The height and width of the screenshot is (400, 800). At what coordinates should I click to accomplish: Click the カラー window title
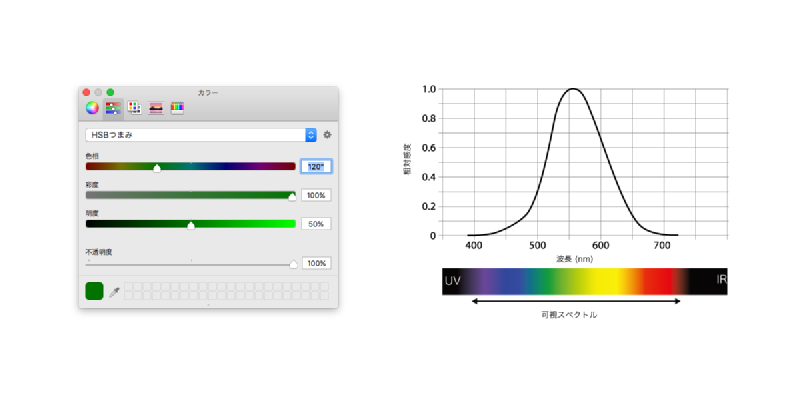(208, 93)
